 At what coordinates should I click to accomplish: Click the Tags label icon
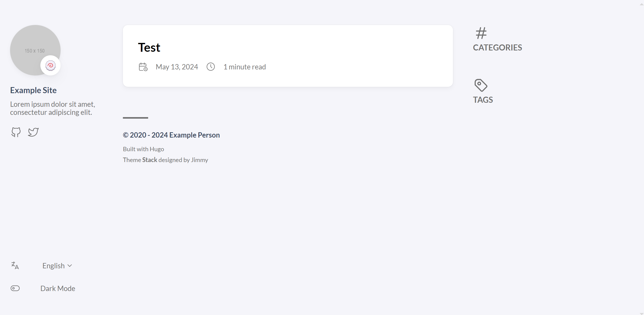coord(481,85)
